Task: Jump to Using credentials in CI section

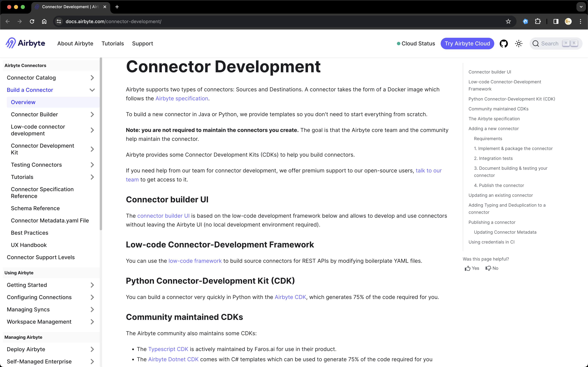Action: 491,242
